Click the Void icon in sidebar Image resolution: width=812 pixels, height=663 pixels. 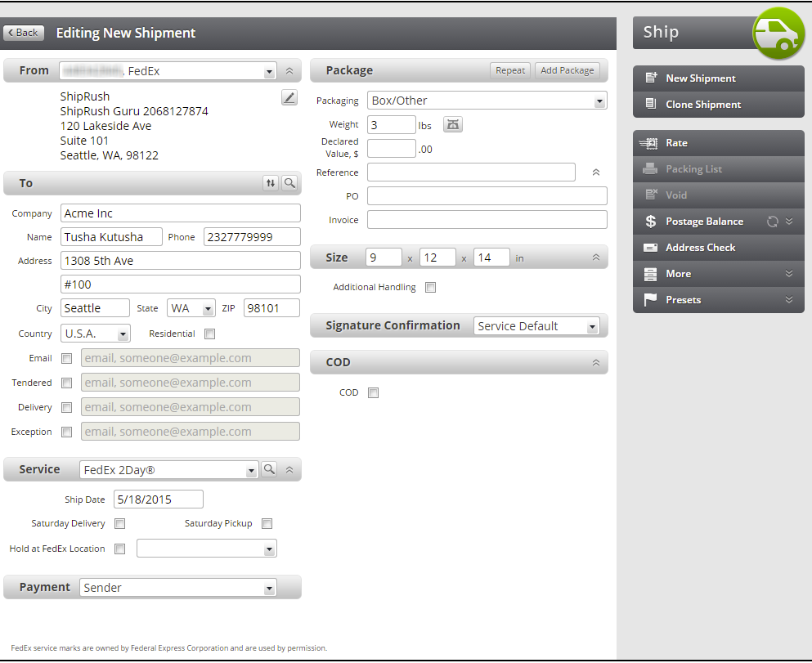(x=651, y=195)
